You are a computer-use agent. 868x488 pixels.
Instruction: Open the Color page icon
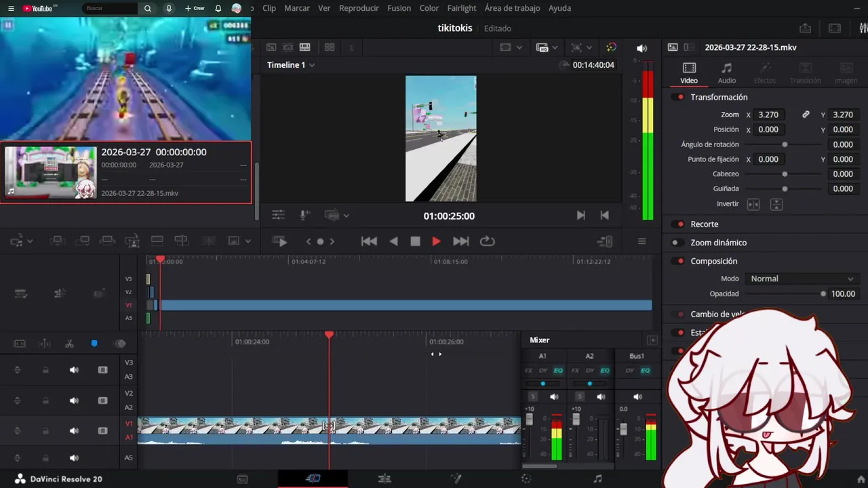pyautogui.click(x=526, y=479)
